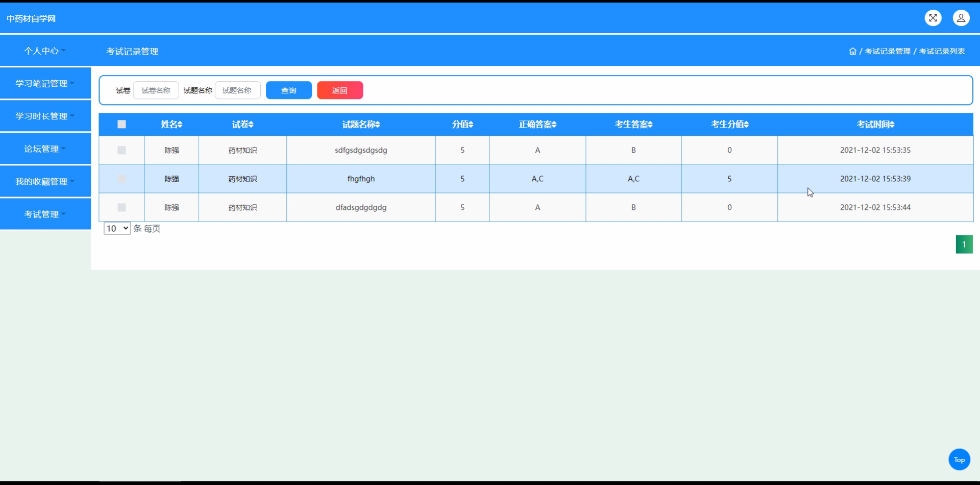Focus the 试题名称 input field
This screenshot has height=485, width=980.
(x=238, y=90)
